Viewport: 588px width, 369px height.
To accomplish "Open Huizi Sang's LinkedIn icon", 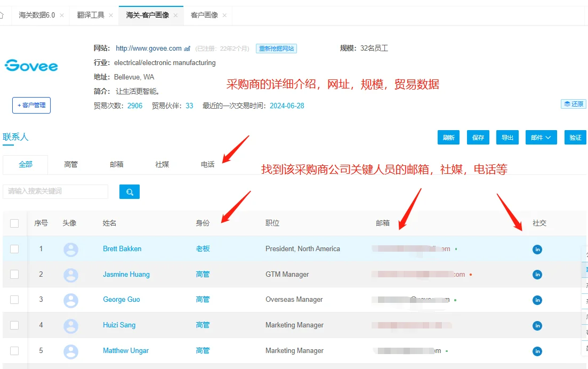I will 537,325.
